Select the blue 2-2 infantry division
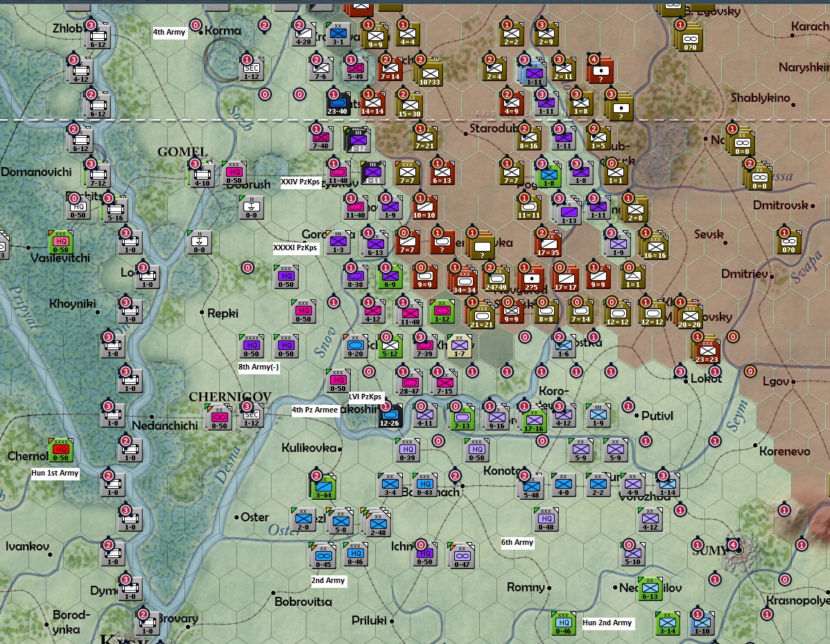 pyautogui.click(x=598, y=485)
